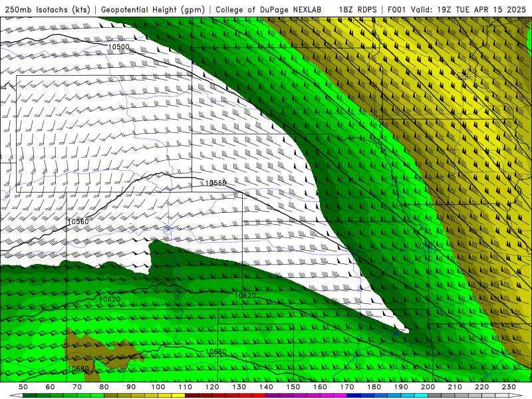This screenshot has width=532, height=399.
Task: Click the 170 value on the color scale
Action: pos(347,387)
